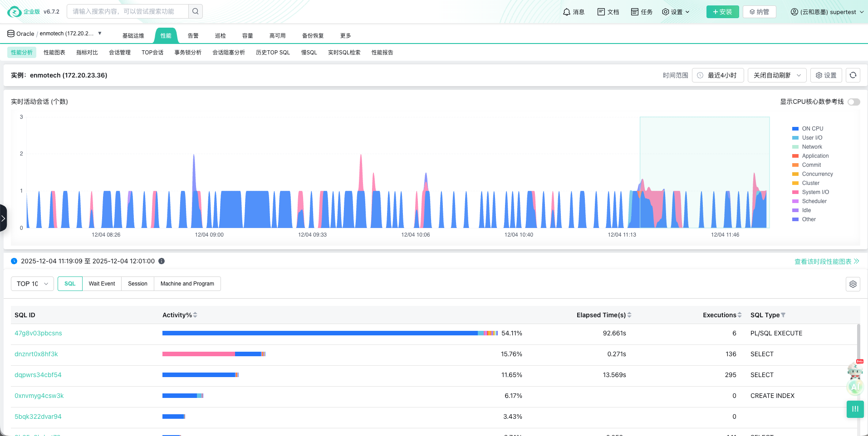Refresh the instance performance data
This screenshot has width=868, height=436.
click(853, 75)
